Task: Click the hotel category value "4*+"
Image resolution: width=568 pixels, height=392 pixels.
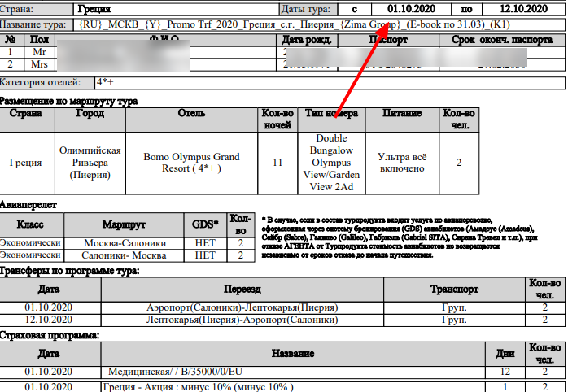Action: pos(105,82)
